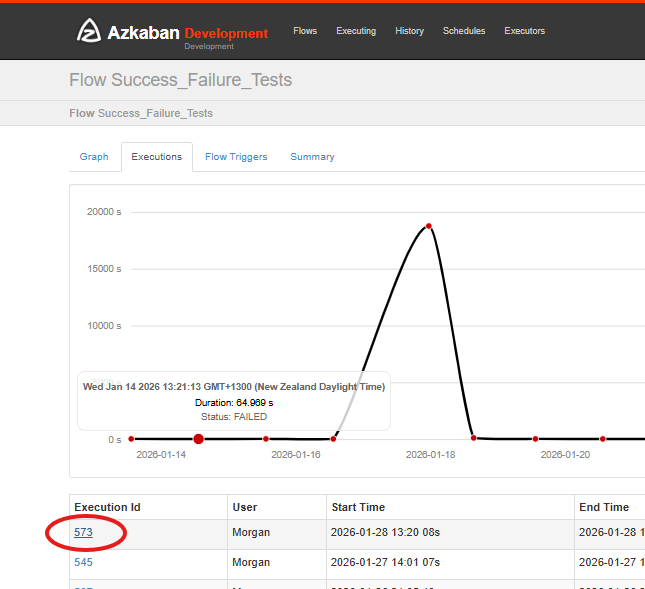Click the Azkaban Development title text
The image size is (645, 589).
point(188,33)
